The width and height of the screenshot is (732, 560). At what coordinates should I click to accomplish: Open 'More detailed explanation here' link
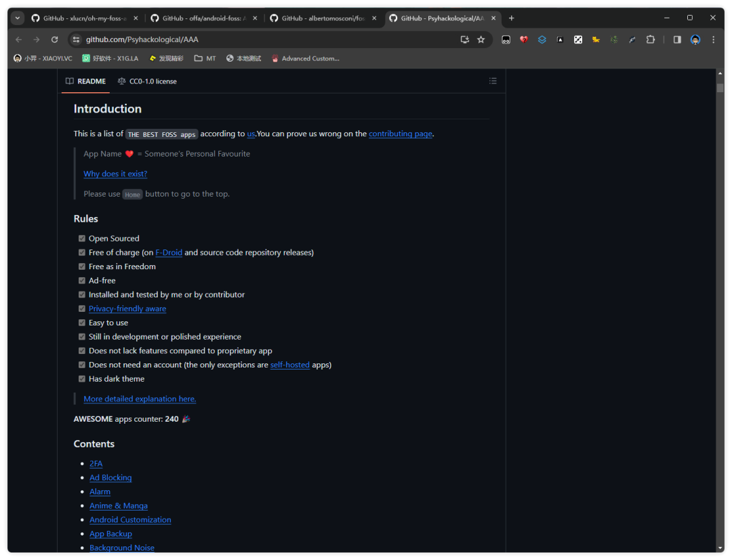(140, 399)
